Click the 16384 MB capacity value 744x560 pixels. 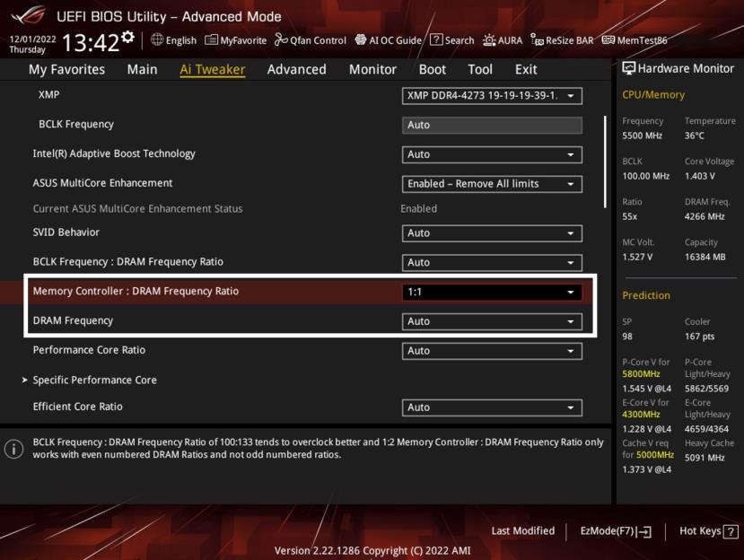(x=705, y=258)
